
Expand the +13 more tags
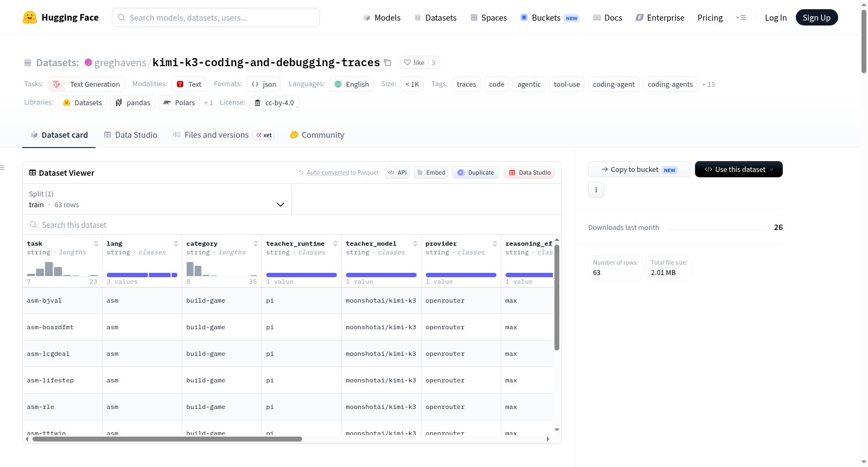(x=709, y=84)
